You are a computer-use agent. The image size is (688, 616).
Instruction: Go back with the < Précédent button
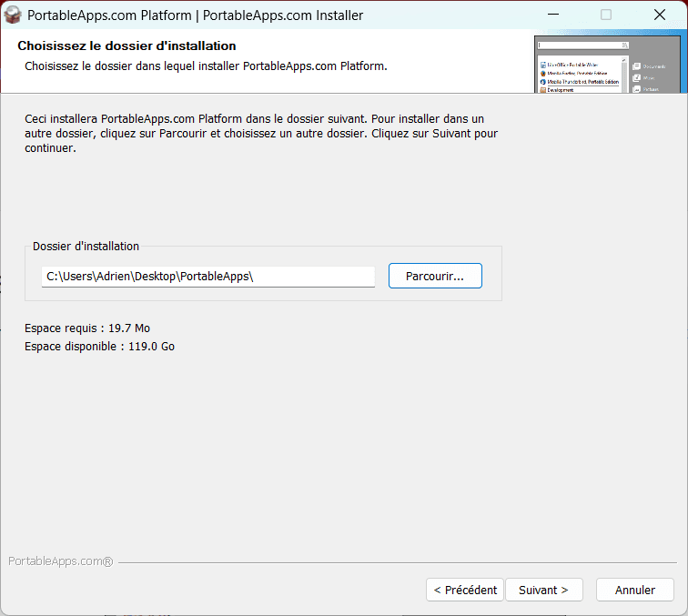pyautogui.click(x=465, y=590)
